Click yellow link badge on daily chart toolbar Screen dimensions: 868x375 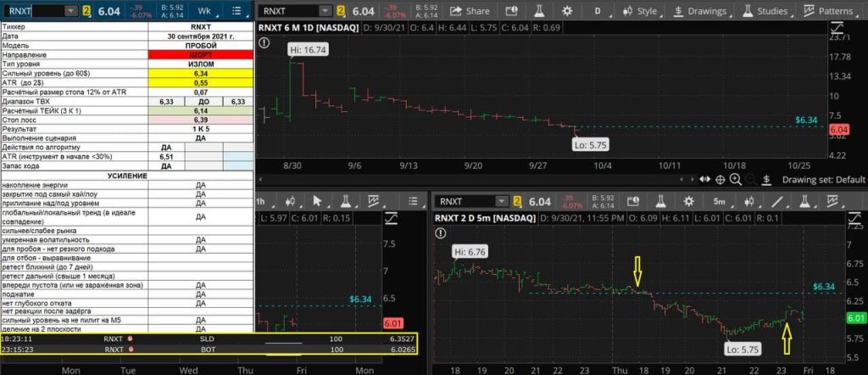342,10
